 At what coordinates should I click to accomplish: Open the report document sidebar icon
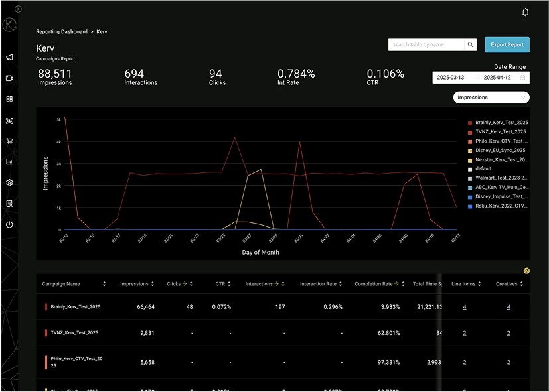click(x=9, y=204)
